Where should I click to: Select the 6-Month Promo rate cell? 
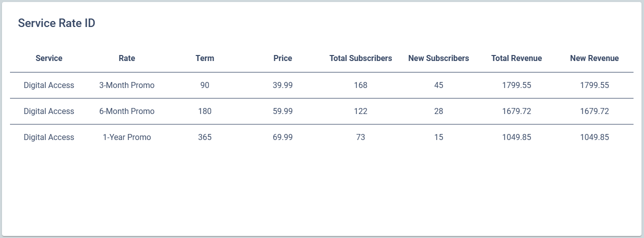coord(127,111)
